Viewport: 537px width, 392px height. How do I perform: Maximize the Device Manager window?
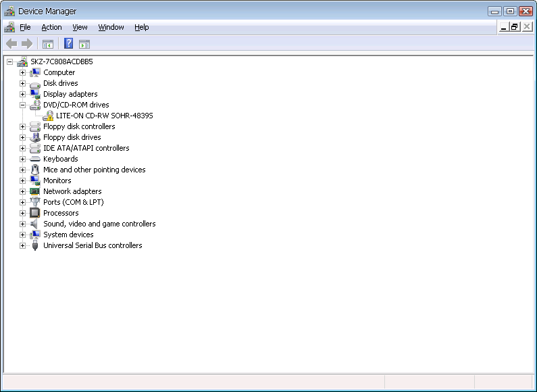(x=510, y=11)
